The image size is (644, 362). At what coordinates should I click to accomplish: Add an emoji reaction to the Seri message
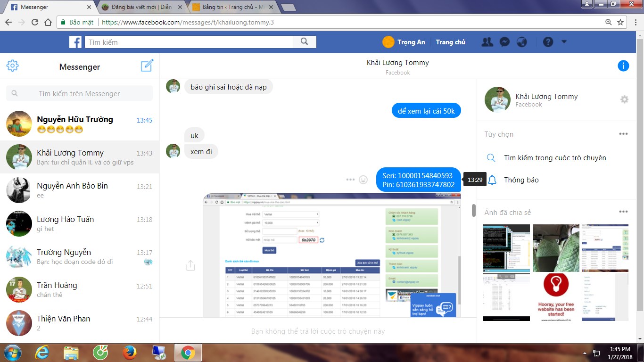click(x=363, y=180)
